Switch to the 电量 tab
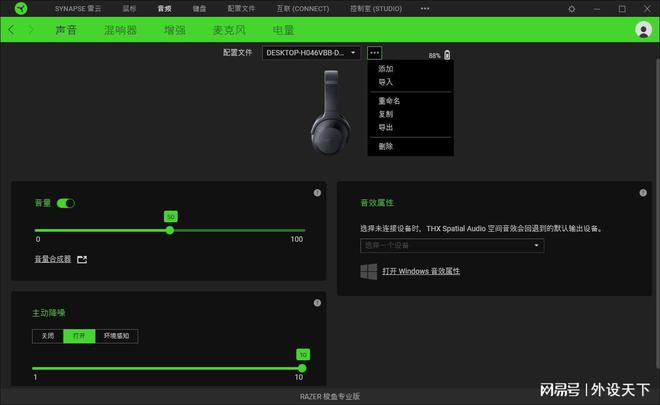This screenshot has width=660, height=405. tap(283, 30)
